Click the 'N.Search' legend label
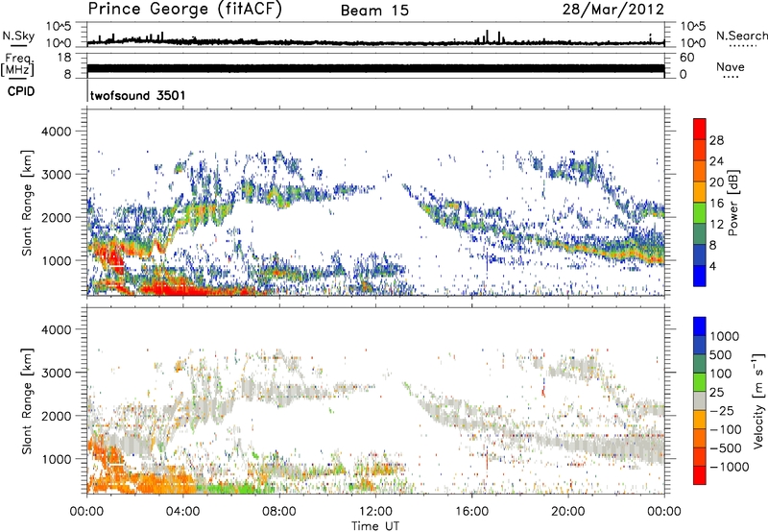The width and height of the screenshot is (768, 532). point(741,36)
